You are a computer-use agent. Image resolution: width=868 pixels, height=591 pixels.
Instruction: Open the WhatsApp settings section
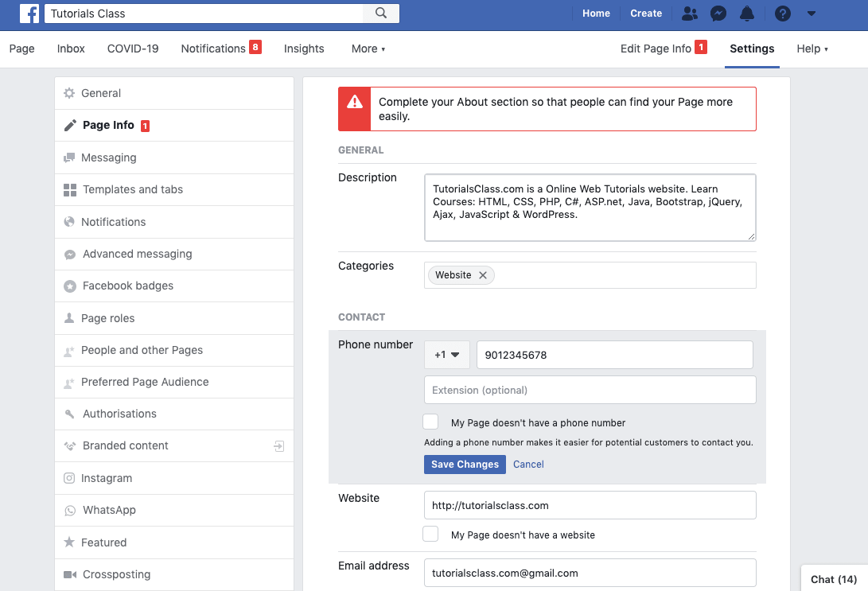pyautogui.click(x=109, y=510)
